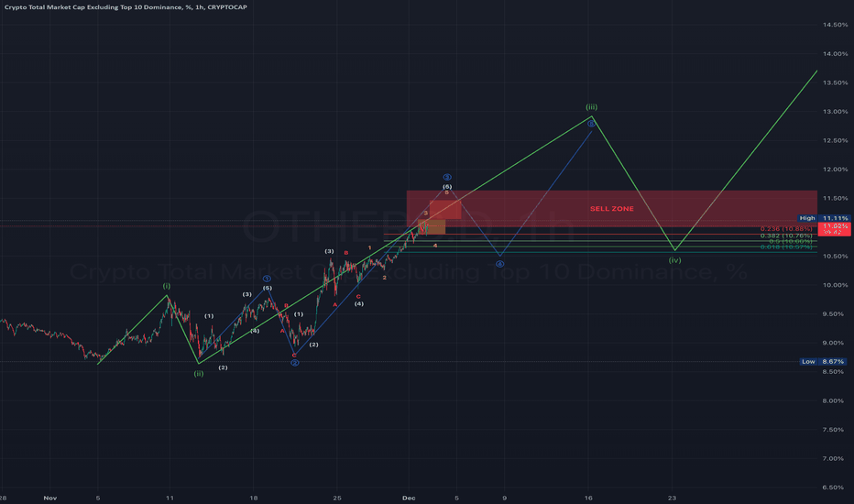854x504 pixels.
Task: Click the '18' date on the time axis
Action: click(253, 498)
